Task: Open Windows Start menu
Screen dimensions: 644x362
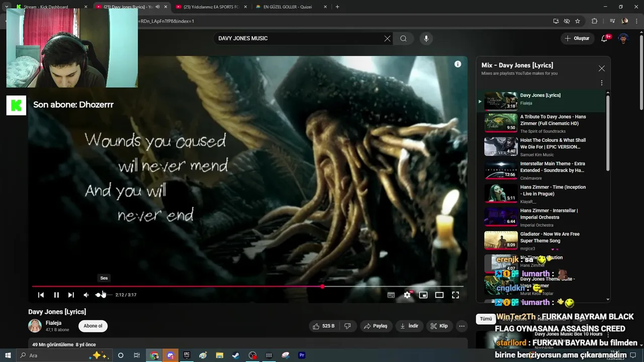Action: [x=8, y=355]
